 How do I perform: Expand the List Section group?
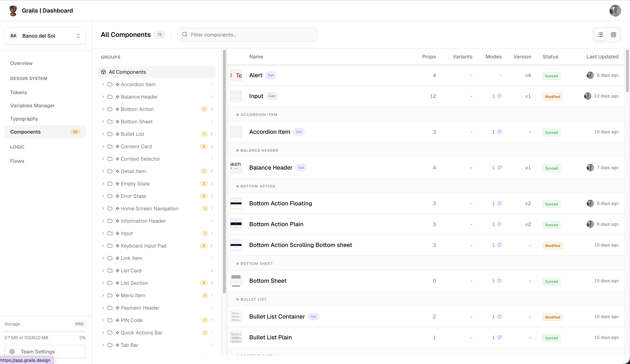click(103, 283)
